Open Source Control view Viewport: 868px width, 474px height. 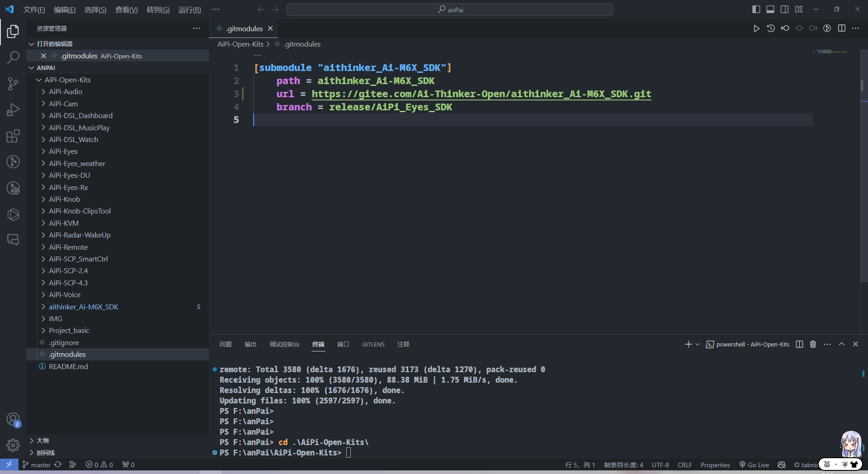(x=13, y=84)
